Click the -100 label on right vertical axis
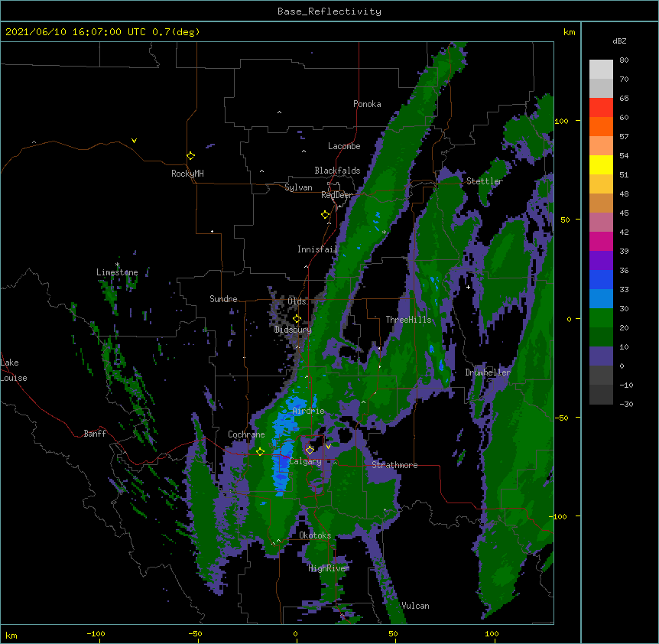659x644 pixels. (x=559, y=516)
